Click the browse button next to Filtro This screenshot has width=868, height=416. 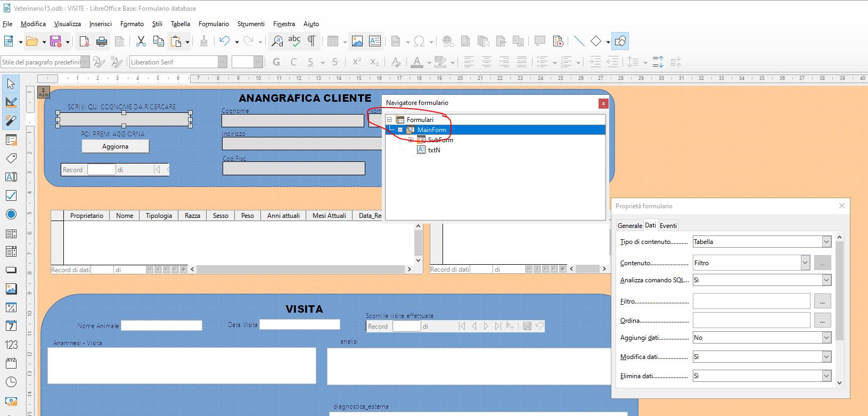[x=822, y=301]
